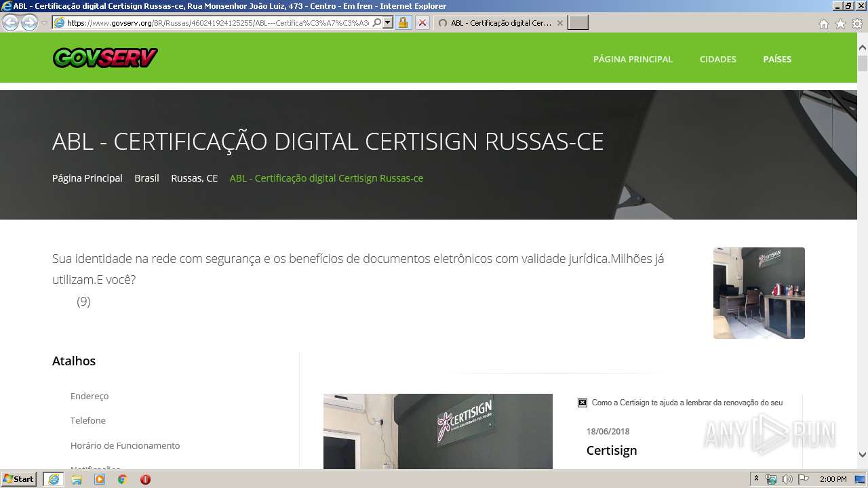Open PAÍSES in site menu
868x488 pixels.
coord(777,59)
